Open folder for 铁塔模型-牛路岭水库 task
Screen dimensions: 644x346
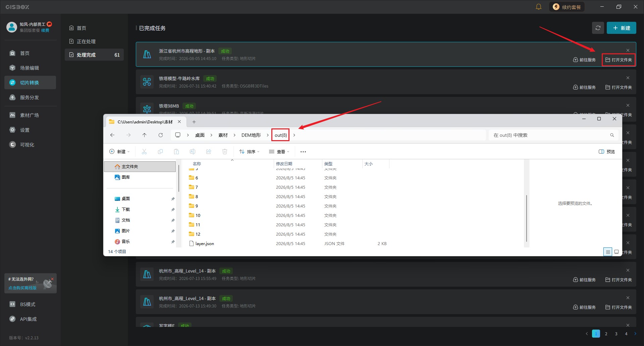619,87
